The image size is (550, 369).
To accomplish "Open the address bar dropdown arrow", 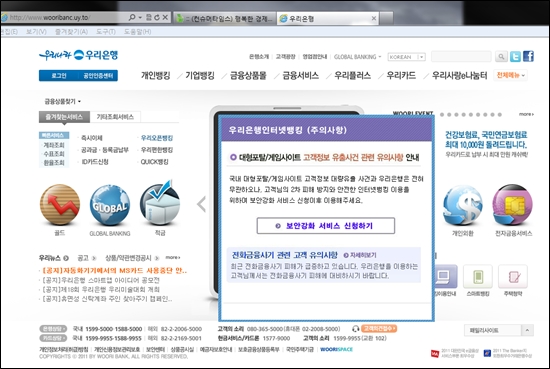I will coord(140,17).
